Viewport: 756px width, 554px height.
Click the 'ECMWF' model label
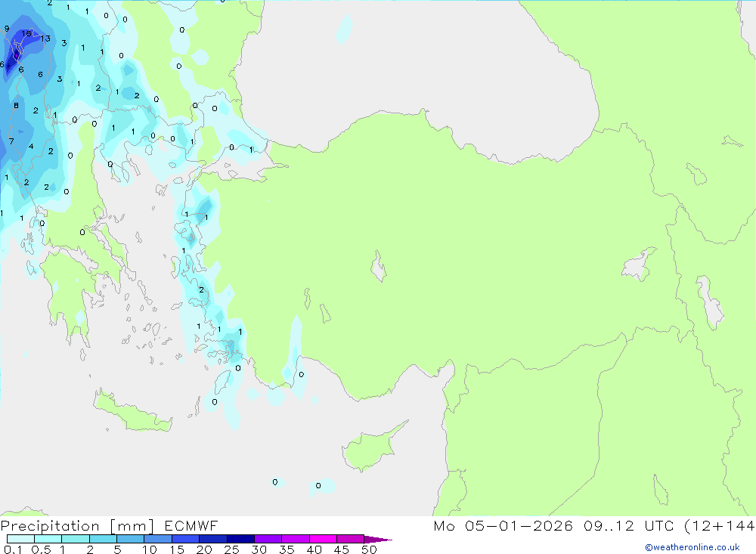[191, 525]
